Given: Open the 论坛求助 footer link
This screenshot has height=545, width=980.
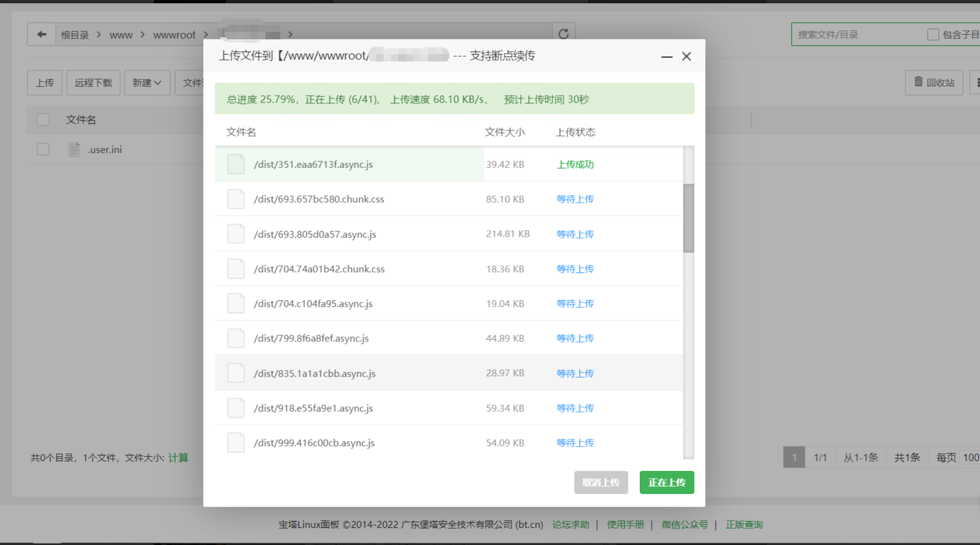Looking at the screenshot, I should click(570, 525).
